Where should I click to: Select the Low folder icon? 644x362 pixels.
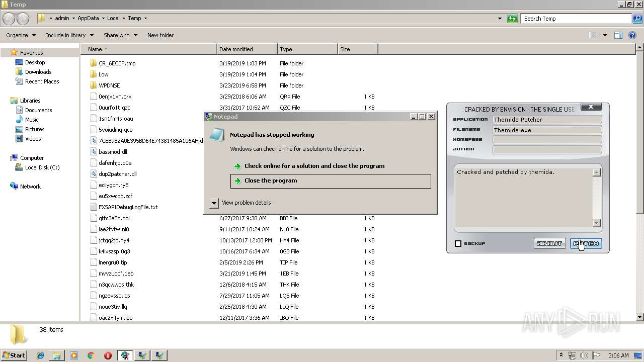tap(93, 74)
